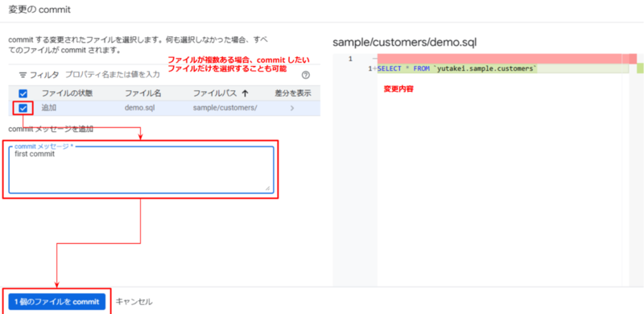The width and height of the screenshot is (644, 314).
Task: Click the 変更の commit dialog title
Action: 39,10
